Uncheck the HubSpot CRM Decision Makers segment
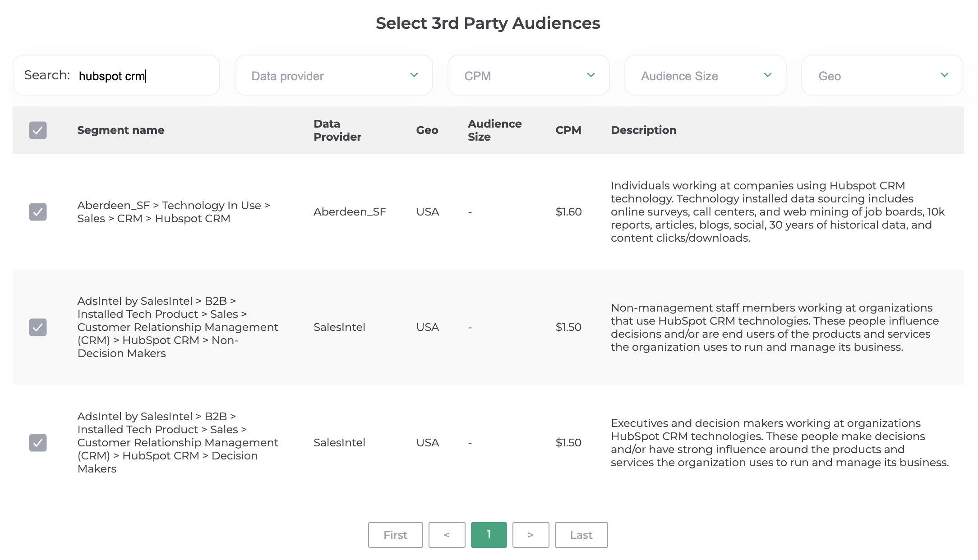This screenshot has width=978, height=560. (x=38, y=443)
